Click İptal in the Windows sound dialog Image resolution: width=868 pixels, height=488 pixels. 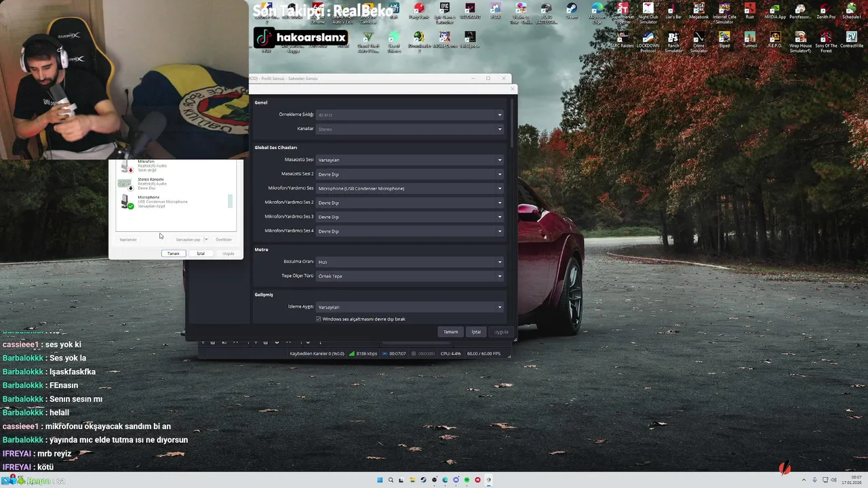[x=201, y=253]
